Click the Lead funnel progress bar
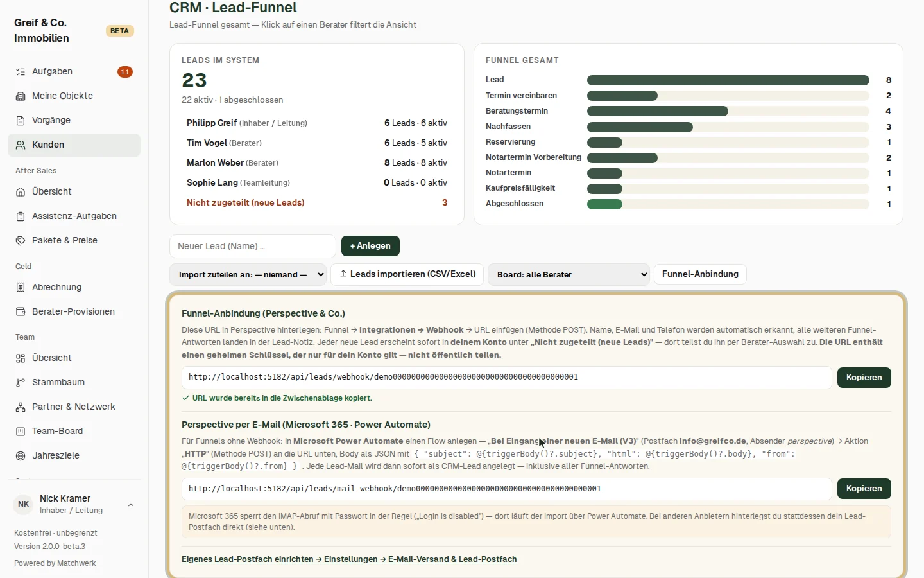Screen dimensions: 924x578 [x=728, y=80]
